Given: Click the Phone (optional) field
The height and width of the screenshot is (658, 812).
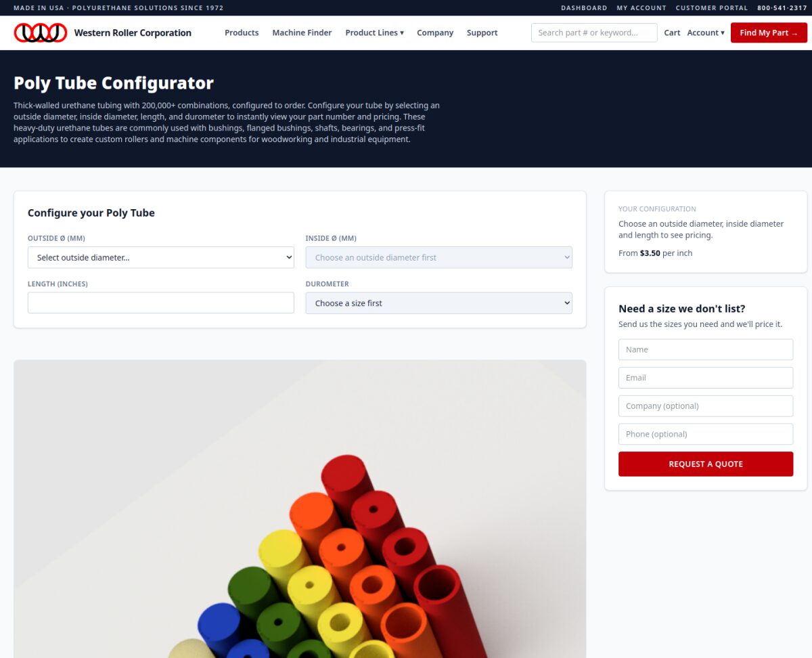Looking at the screenshot, I should point(706,434).
